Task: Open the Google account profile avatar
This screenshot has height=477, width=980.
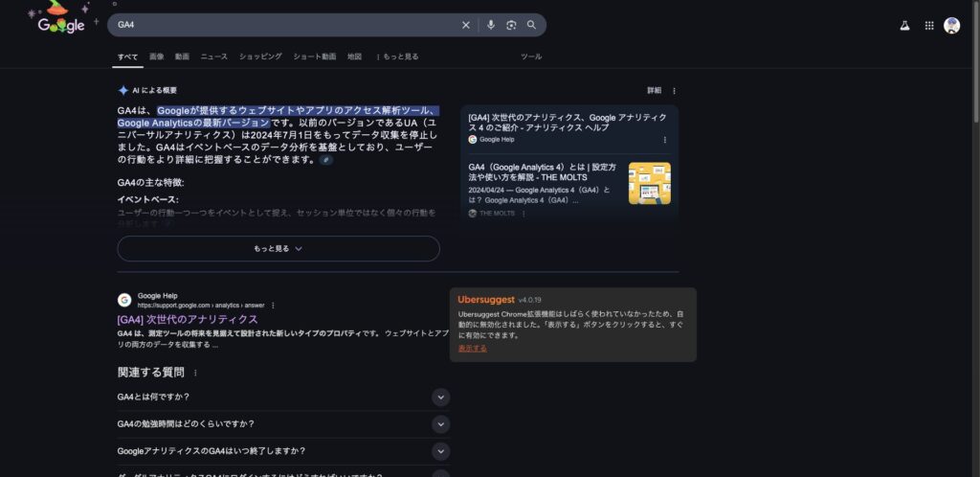Action: (952, 26)
